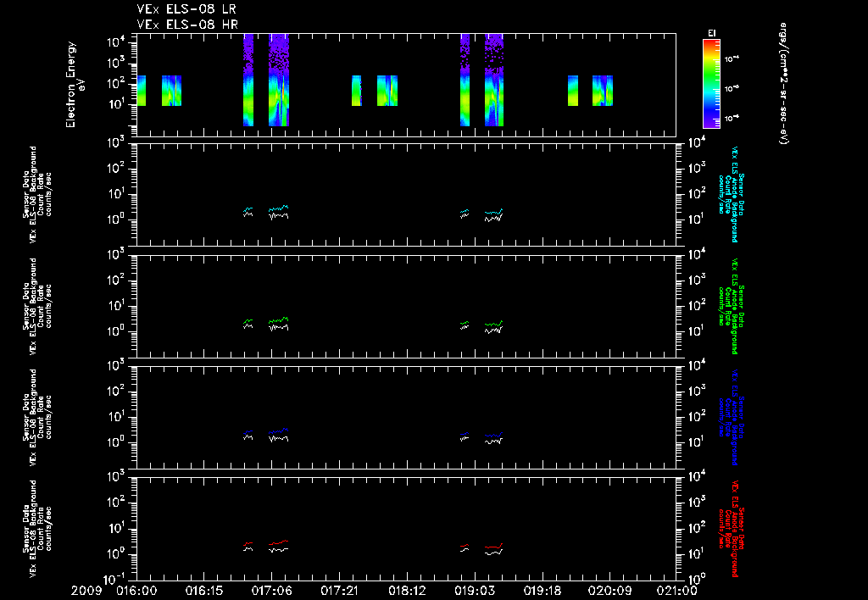Click left axis label of the blue-trace panel
Image resolution: width=868 pixels, height=600 pixels.
pos(37,417)
